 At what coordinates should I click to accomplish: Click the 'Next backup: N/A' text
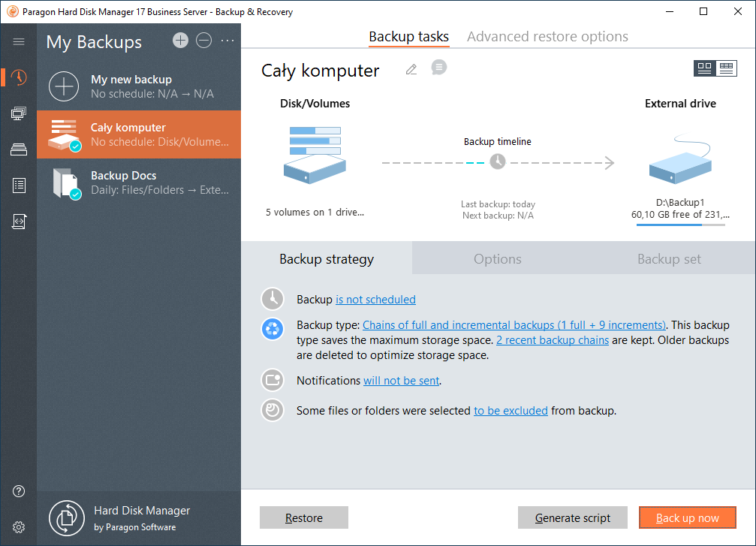pyautogui.click(x=498, y=216)
